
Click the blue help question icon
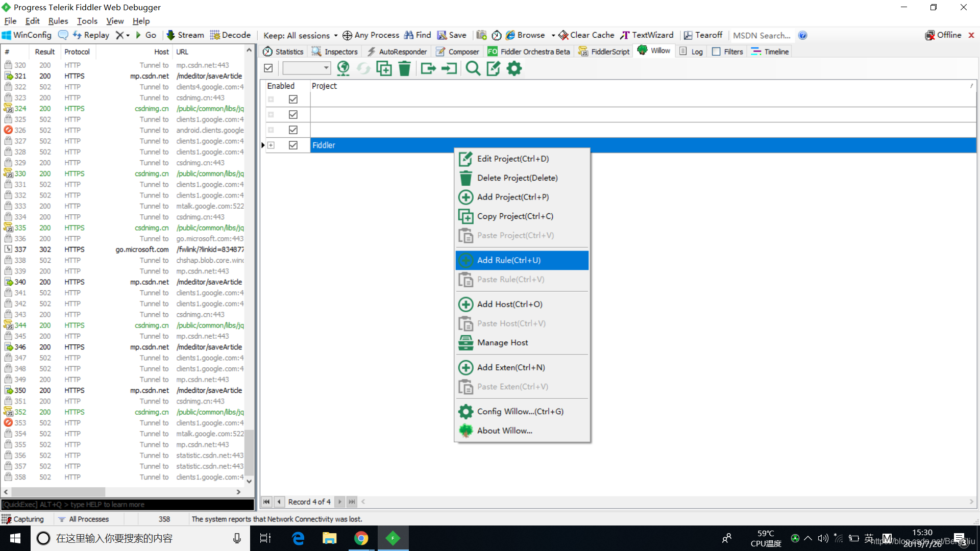[x=803, y=35]
